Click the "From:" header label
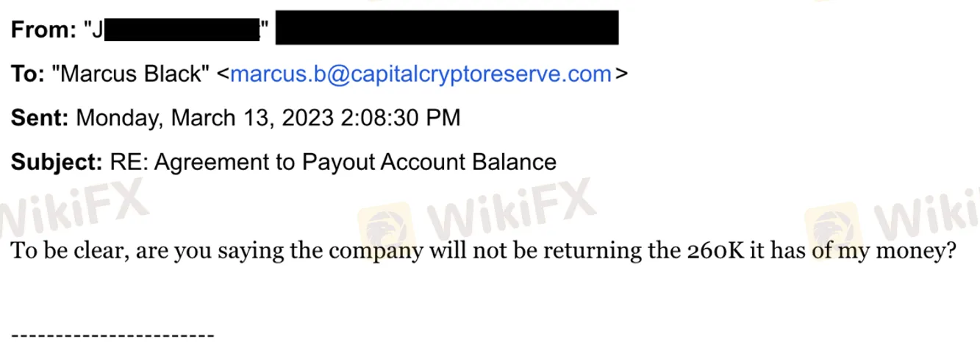The width and height of the screenshot is (980, 357). 43,30
